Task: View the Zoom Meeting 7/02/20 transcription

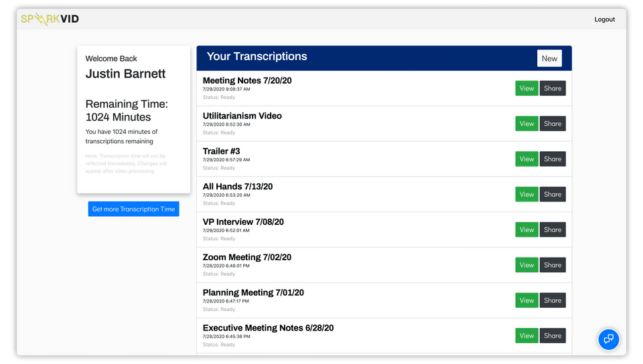Action: (526, 265)
